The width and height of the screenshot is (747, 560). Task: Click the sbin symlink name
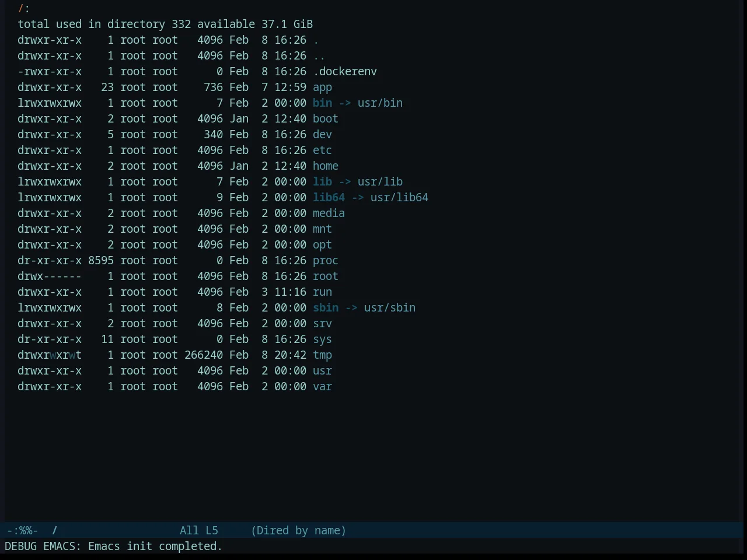(x=326, y=308)
